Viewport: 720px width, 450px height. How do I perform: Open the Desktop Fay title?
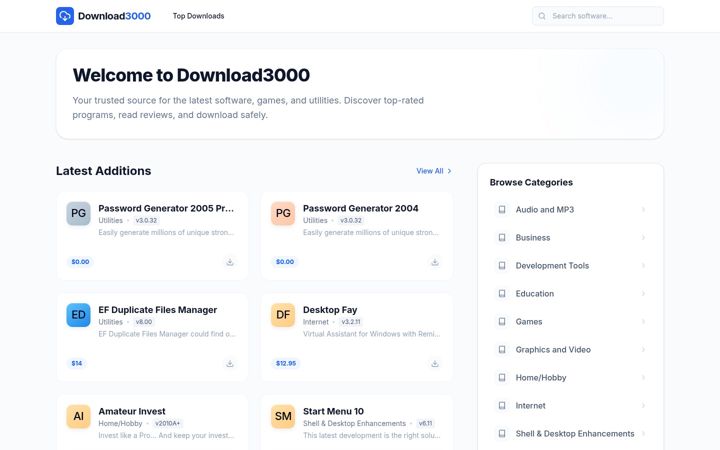[x=330, y=310]
